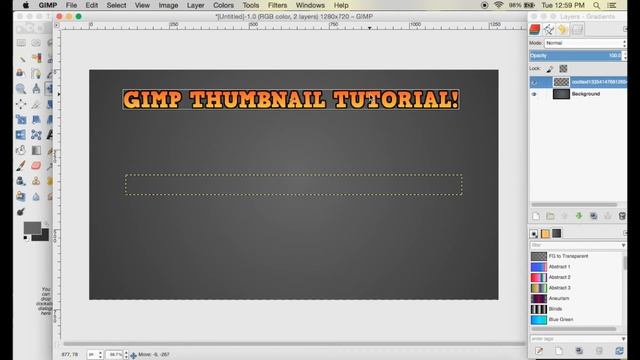Create a new layer from Layers panel
This screenshot has height=360, width=640.
pyautogui.click(x=536, y=216)
